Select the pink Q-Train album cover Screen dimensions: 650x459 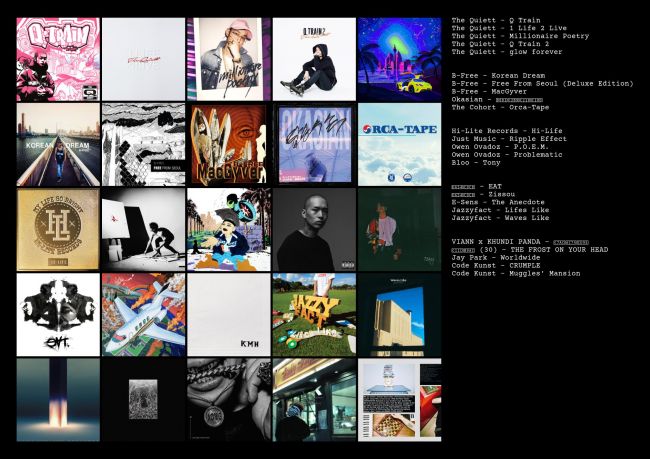58,59
